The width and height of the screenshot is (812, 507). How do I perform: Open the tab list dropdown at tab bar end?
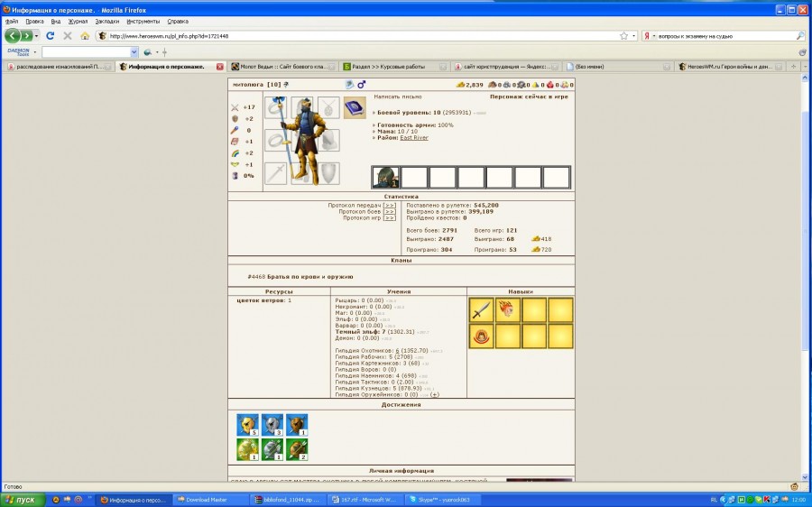pyautogui.click(x=806, y=66)
